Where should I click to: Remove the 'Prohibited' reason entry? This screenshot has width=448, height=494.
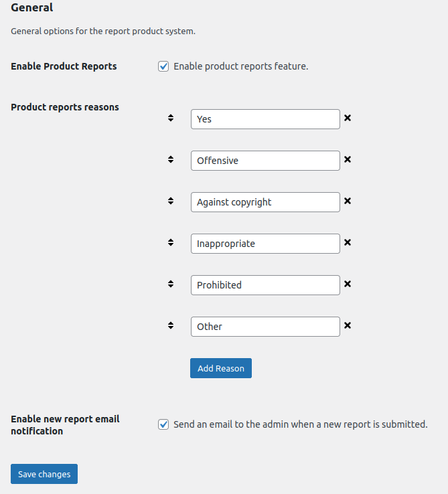coord(348,284)
